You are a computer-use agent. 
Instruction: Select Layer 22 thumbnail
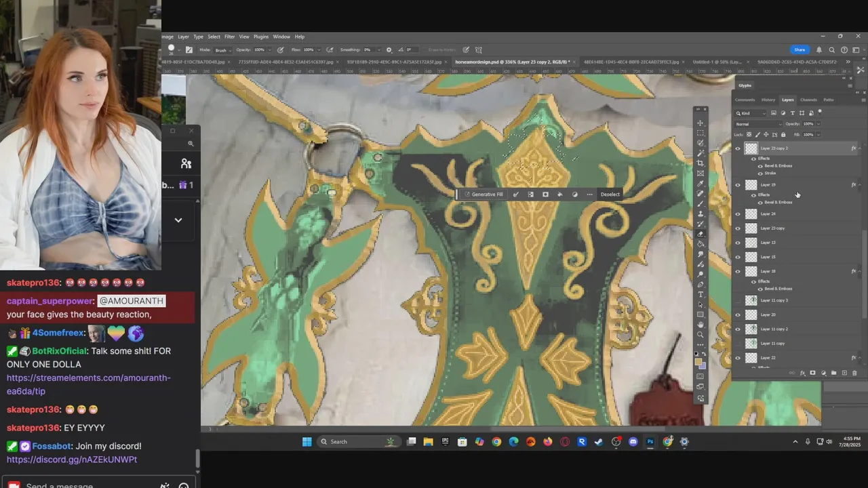click(751, 358)
